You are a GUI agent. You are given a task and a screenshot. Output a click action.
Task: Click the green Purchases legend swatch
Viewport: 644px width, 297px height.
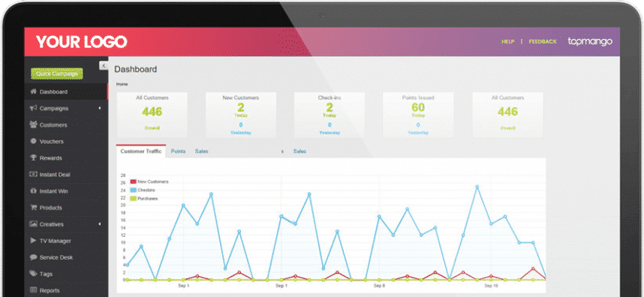(x=133, y=199)
